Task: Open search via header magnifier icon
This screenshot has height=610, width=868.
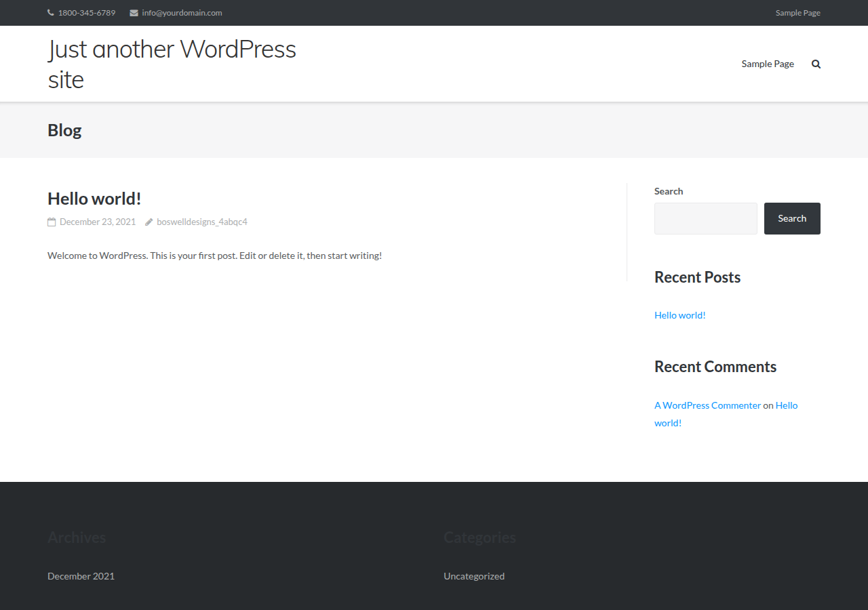Action: click(x=816, y=64)
